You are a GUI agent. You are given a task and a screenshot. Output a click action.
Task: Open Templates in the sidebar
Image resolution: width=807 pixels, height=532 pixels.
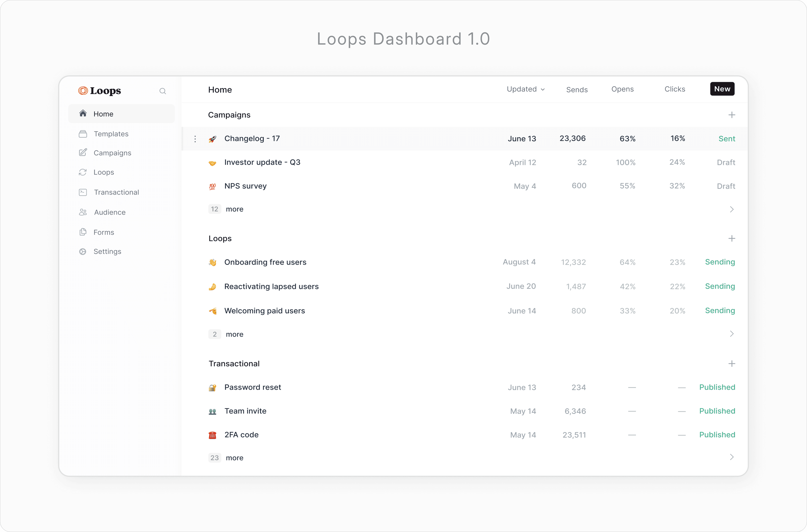pyautogui.click(x=111, y=134)
